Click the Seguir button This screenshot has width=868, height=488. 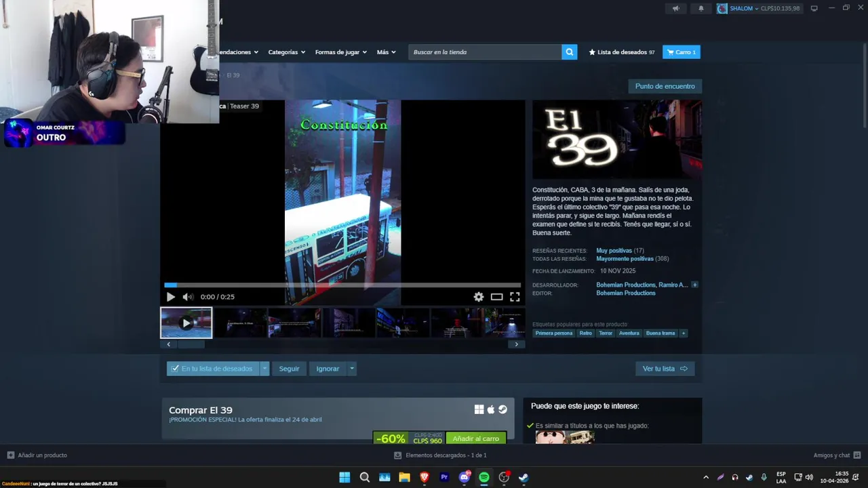[289, 369]
